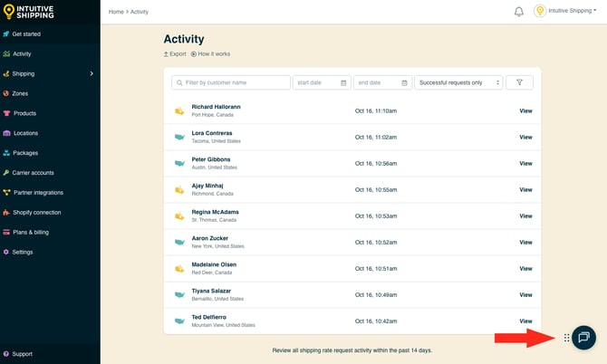The width and height of the screenshot is (607, 364).
Task: Click the start date field
Action: (x=322, y=82)
